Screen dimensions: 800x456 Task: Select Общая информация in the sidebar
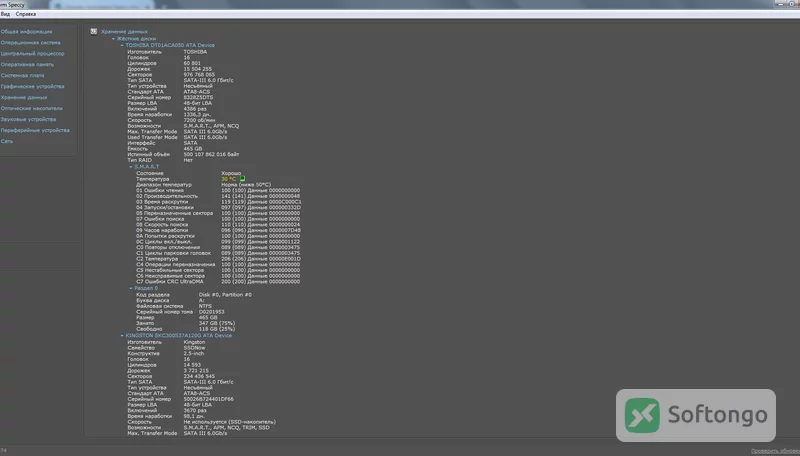click(x=26, y=32)
